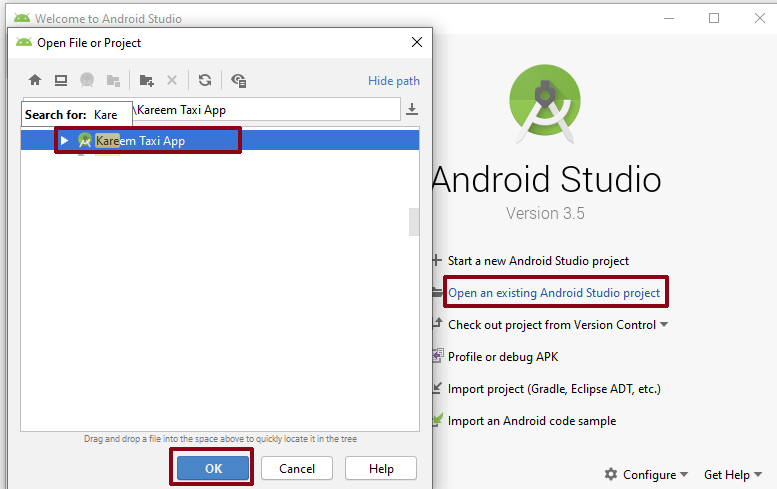777x489 pixels.
Task: Expand Check out project from Version Control
Action: pyautogui.click(x=664, y=325)
